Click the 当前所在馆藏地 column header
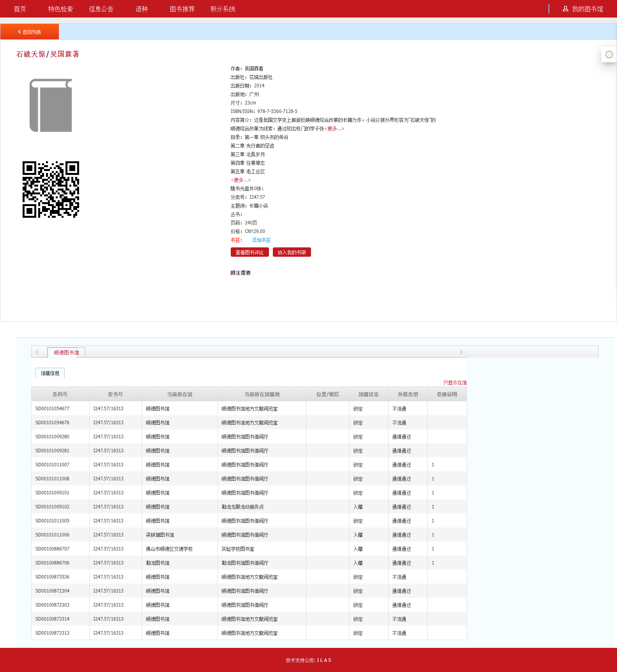Viewport: 617px width, 672px height. click(x=262, y=394)
